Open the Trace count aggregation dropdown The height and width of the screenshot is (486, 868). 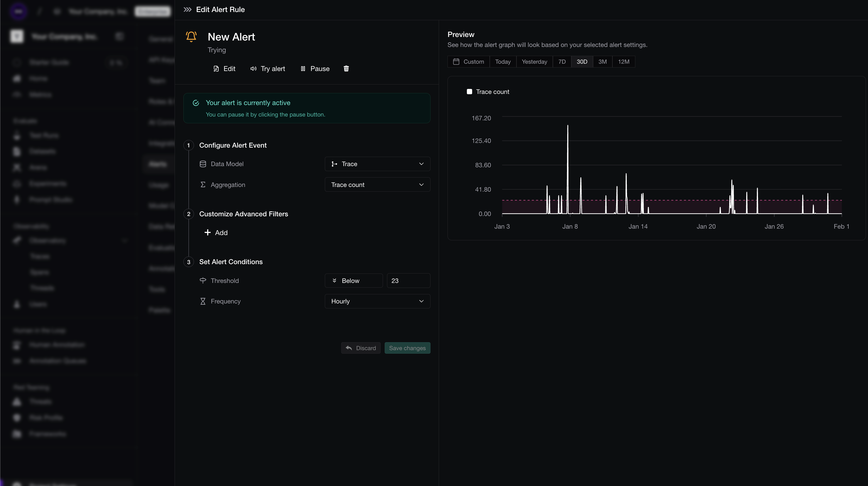377,184
